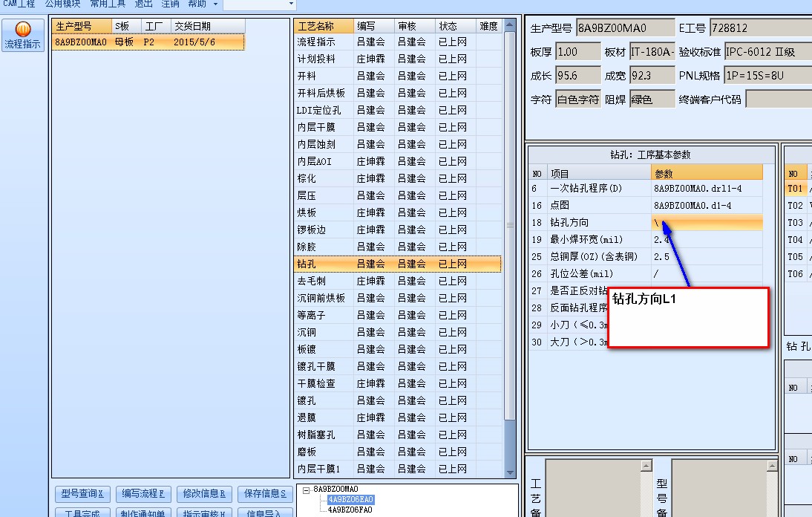Viewport: 812px width, 517px height.
Task: Select the 树脂塞孔 process row
Action: 398,435
